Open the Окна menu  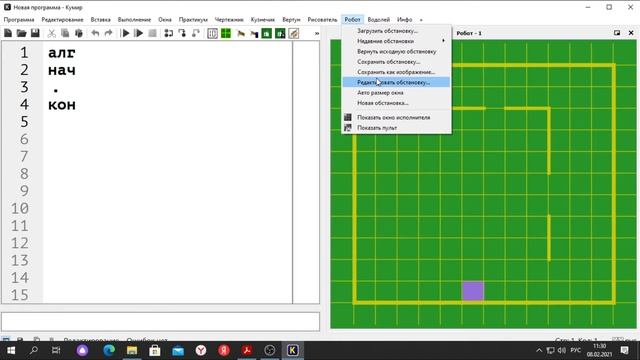(x=165, y=20)
